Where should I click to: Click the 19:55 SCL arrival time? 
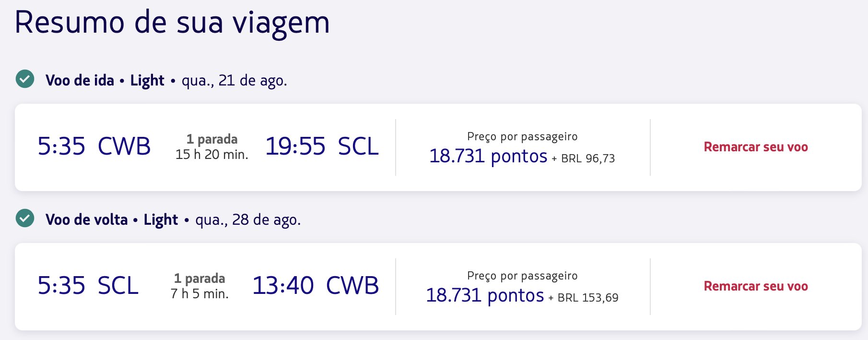[322, 146]
